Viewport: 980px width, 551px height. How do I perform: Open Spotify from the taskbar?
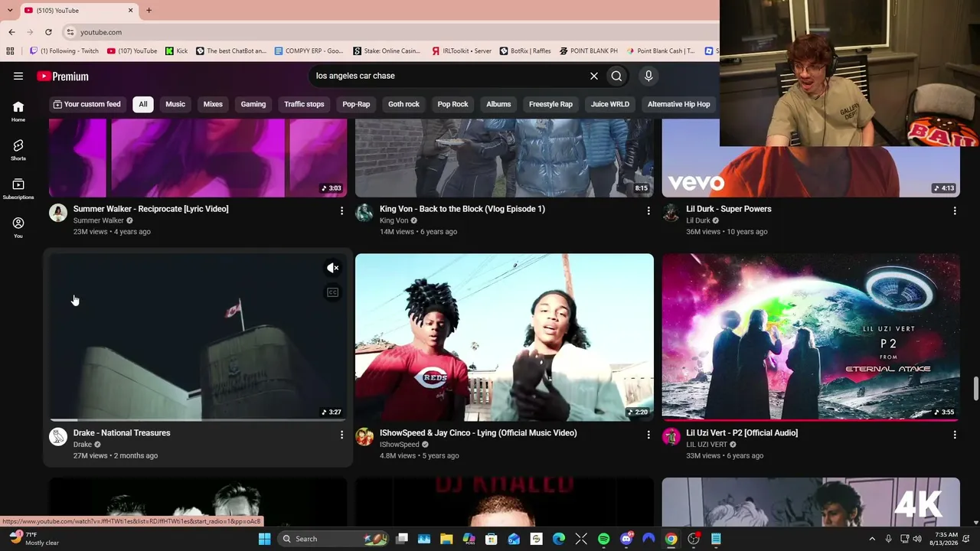pos(603,539)
